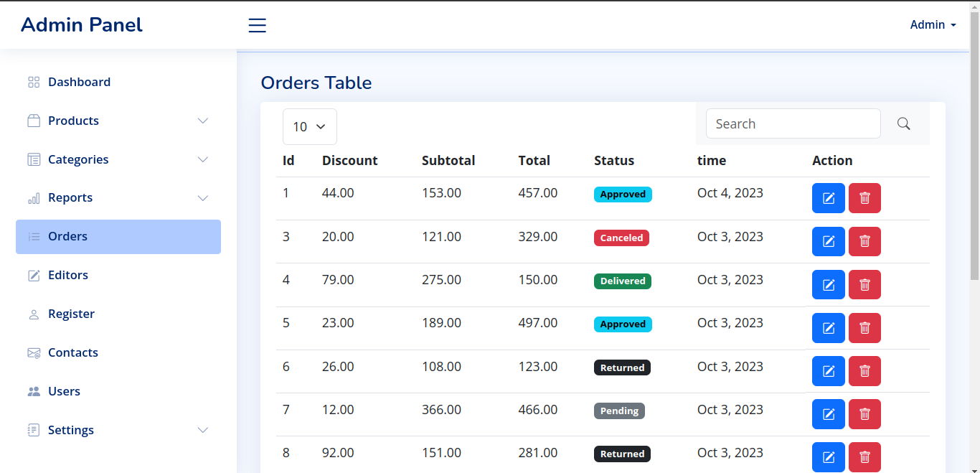Open the edit icon for order 1
This screenshot has width=980, height=473.
(828, 198)
